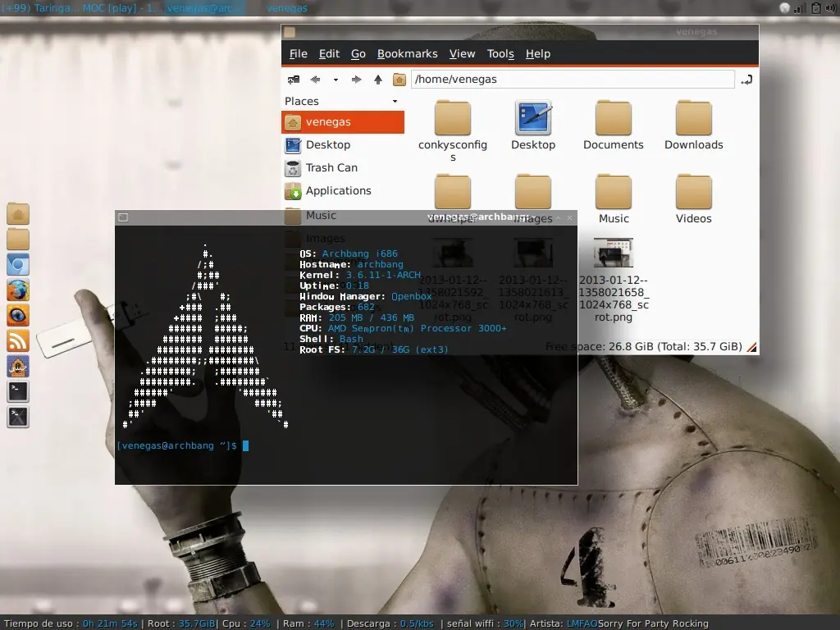
Task: Select Desktop in the Places sidebar
Action: tap(343, 144)
